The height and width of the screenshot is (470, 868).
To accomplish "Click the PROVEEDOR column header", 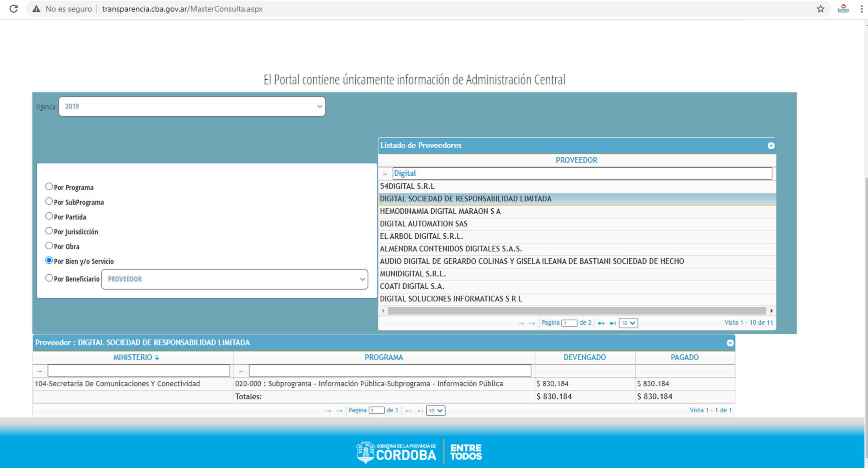I will click(576, 160).
